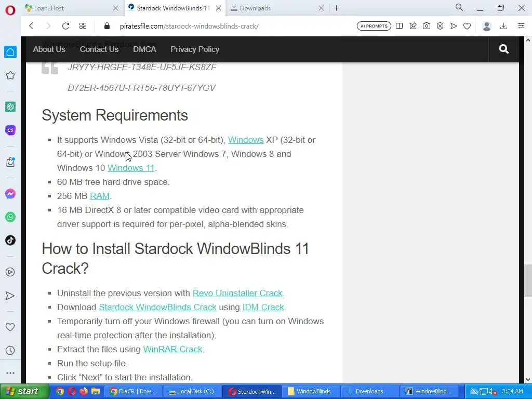
Task: Follow the Windows link in requirements
Action: (x=246, y=140)
